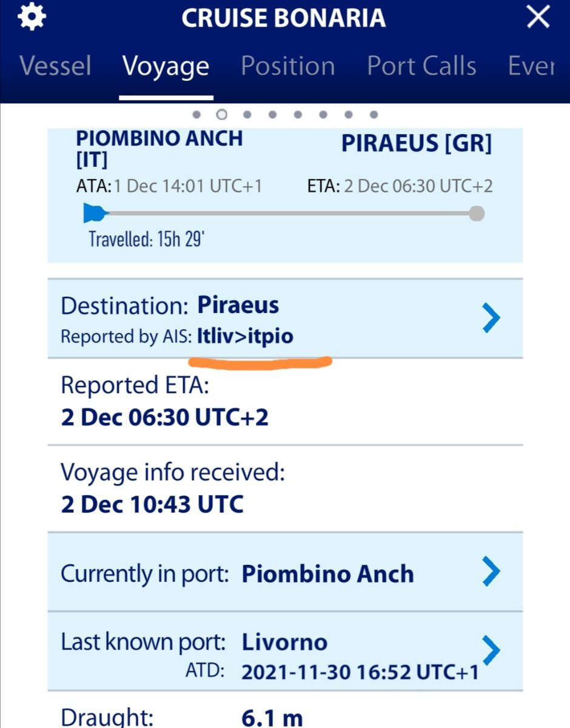The image size is (570, 728).
Task: Select the first page indicator dot
Action: (x=196, y=114)
